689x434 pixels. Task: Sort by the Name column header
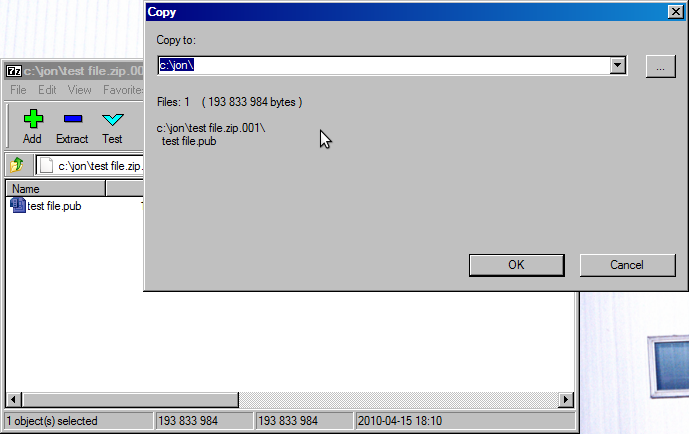[55, 189]
